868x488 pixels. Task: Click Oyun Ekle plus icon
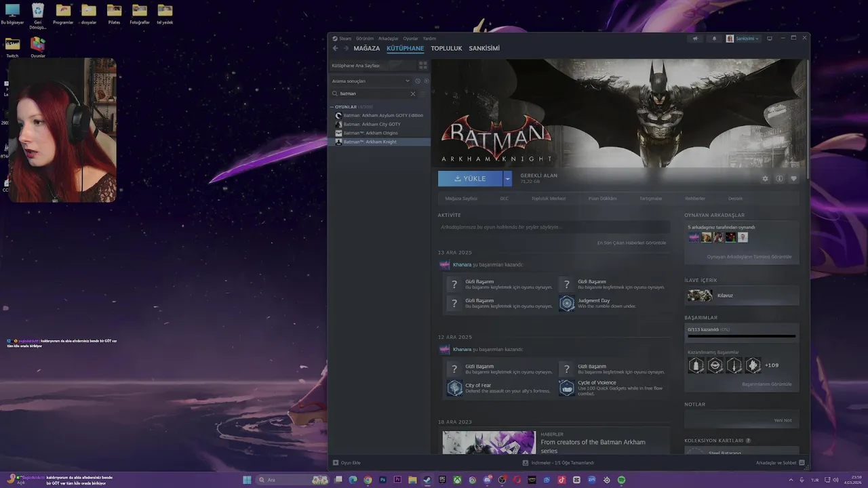[336, 463]
